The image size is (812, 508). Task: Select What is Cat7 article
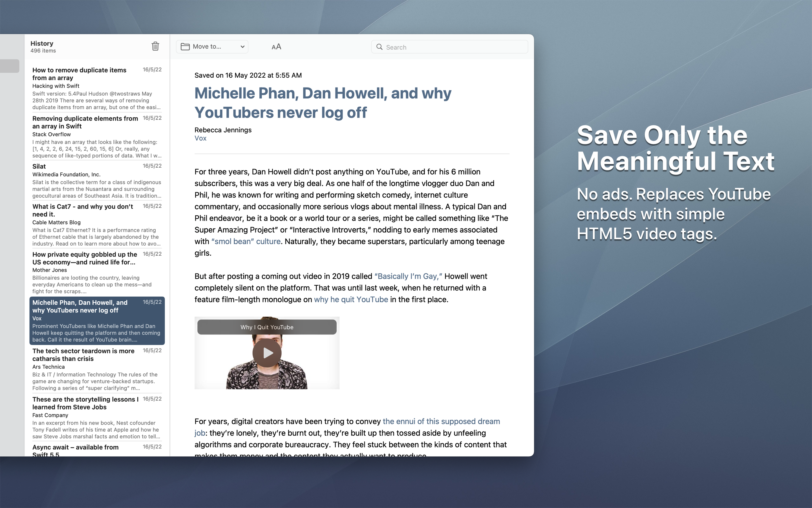[97, 225]
